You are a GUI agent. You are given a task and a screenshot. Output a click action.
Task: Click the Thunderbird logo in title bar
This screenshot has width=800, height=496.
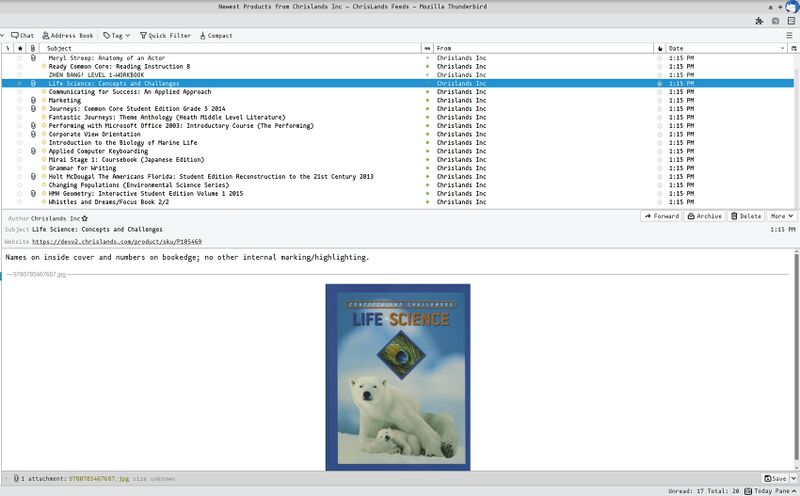(x=792, y=7)
